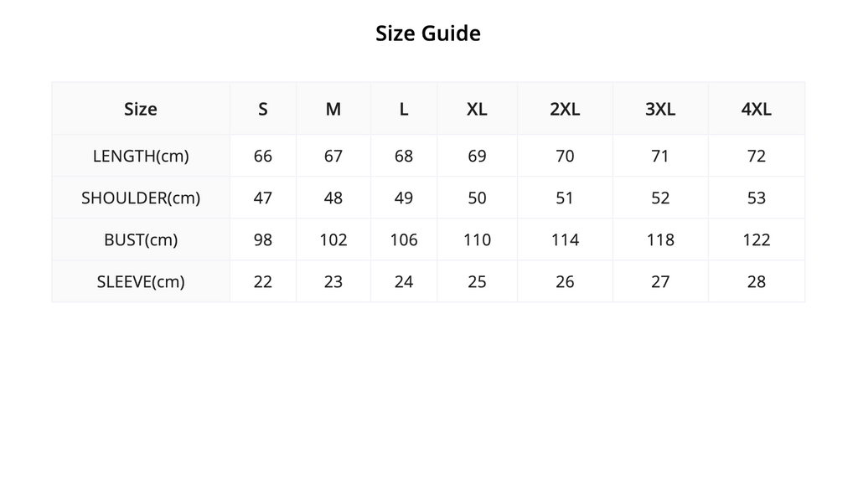858x504 pixels.
Task: Click the Size Guide heading
Action: (428, 33)
